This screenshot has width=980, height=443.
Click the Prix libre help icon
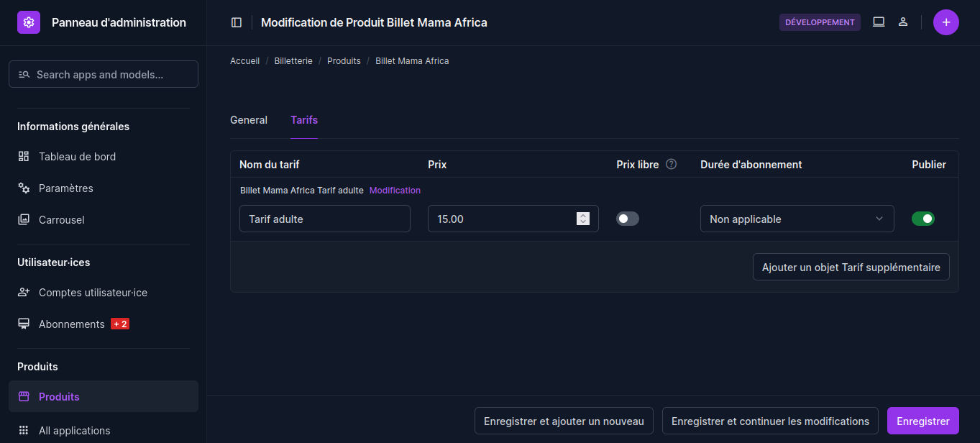[x=672, y=164]
